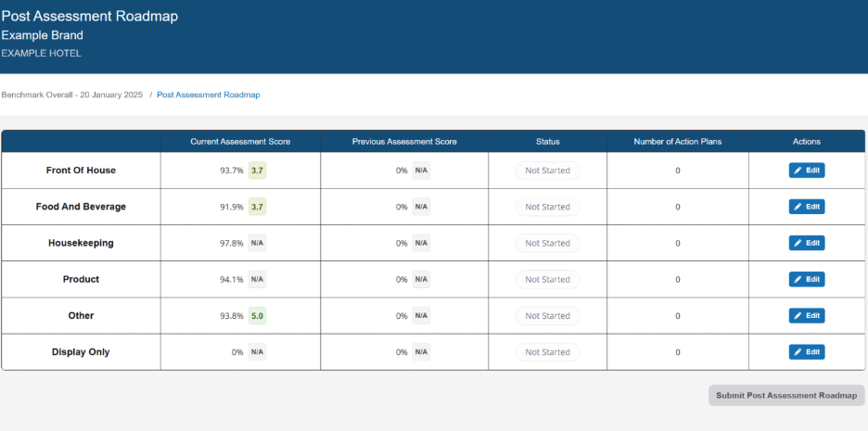Click Not Started status for Display Only

547,352
